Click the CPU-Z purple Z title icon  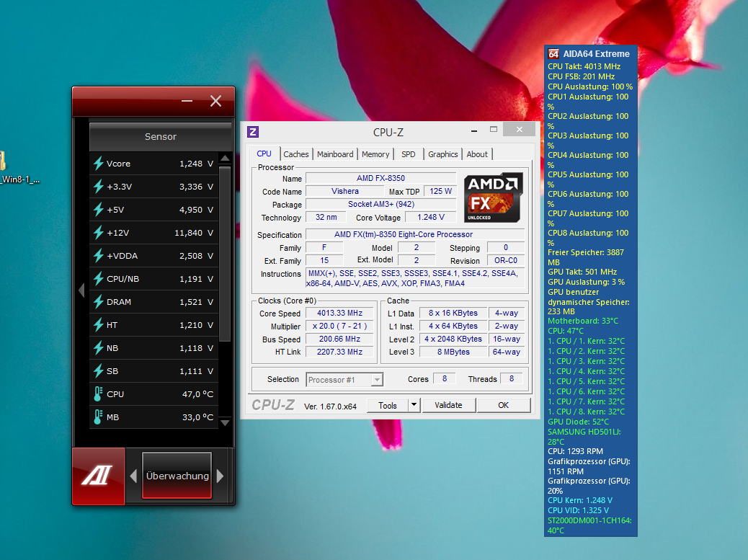pyautogui.click(x=253, y=132)
